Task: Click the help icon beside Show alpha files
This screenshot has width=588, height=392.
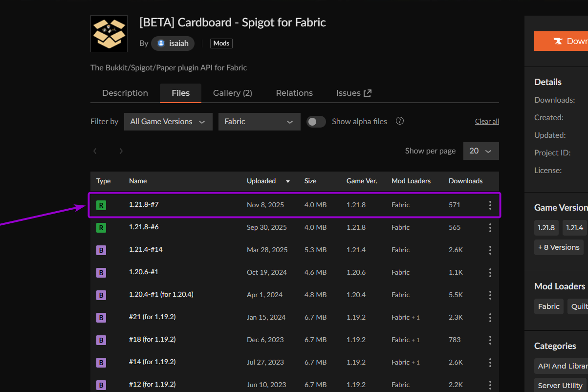Action: tap(400, 121)
